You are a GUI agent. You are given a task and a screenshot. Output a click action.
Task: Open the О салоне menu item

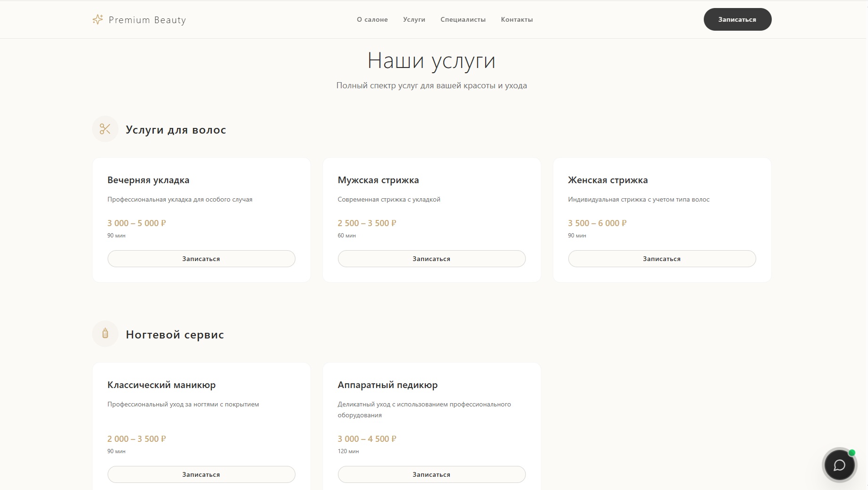pos(372,19)
